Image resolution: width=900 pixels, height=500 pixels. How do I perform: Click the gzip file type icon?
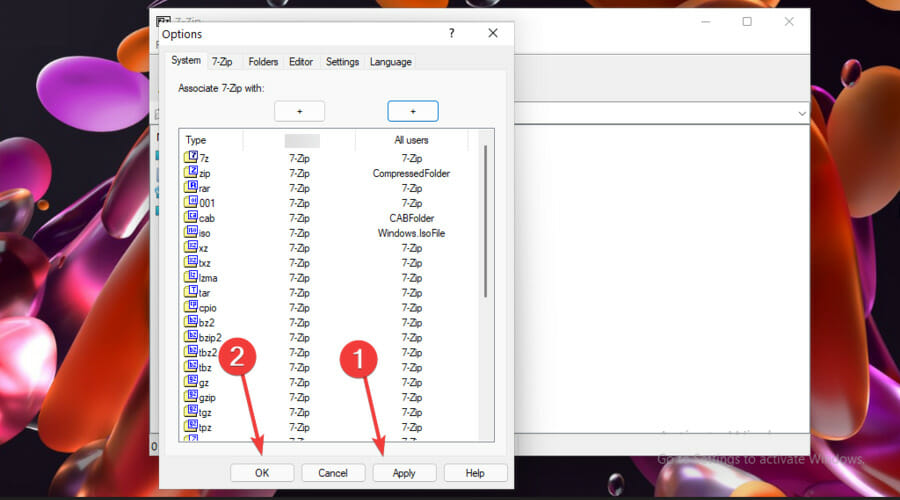(x=191, y=397)
